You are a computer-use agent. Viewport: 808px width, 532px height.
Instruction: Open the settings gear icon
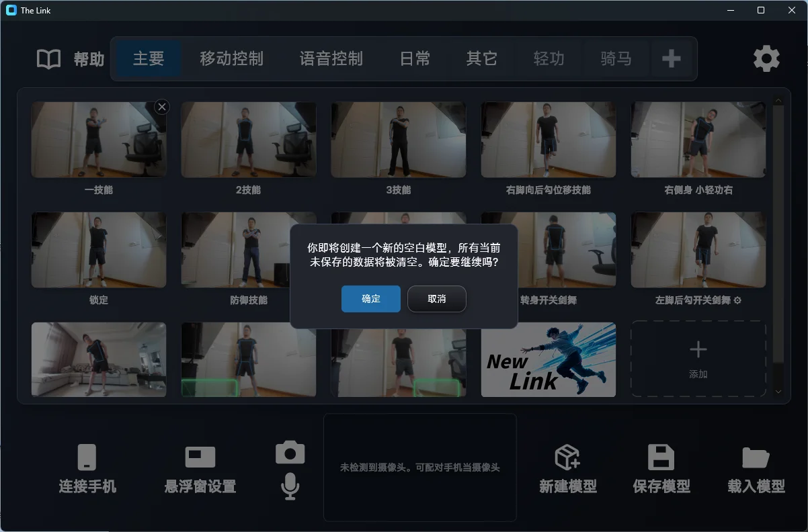[x=766, y=59]
